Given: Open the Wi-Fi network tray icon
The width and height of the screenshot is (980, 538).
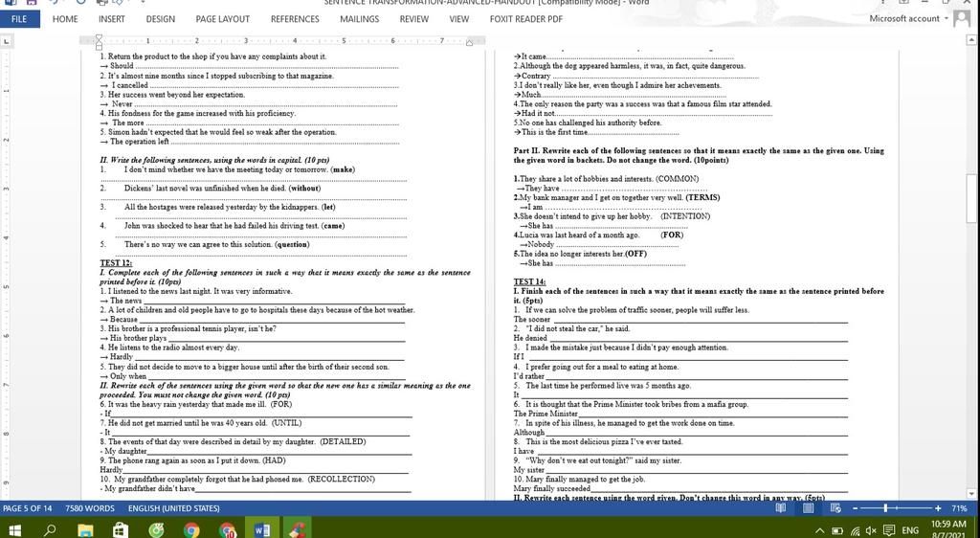Looking at the screenshot, I should [x=855, y=531].
